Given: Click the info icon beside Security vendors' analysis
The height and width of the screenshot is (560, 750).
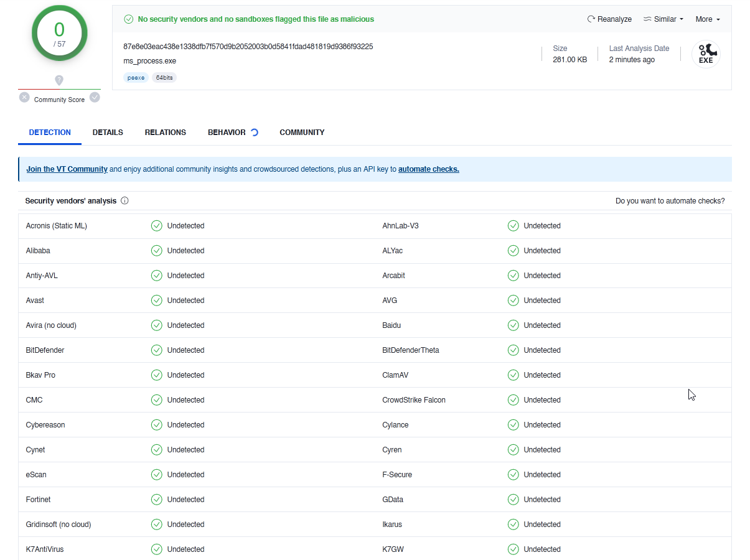Looking at the screenshot, I should [x=124, y=201].
